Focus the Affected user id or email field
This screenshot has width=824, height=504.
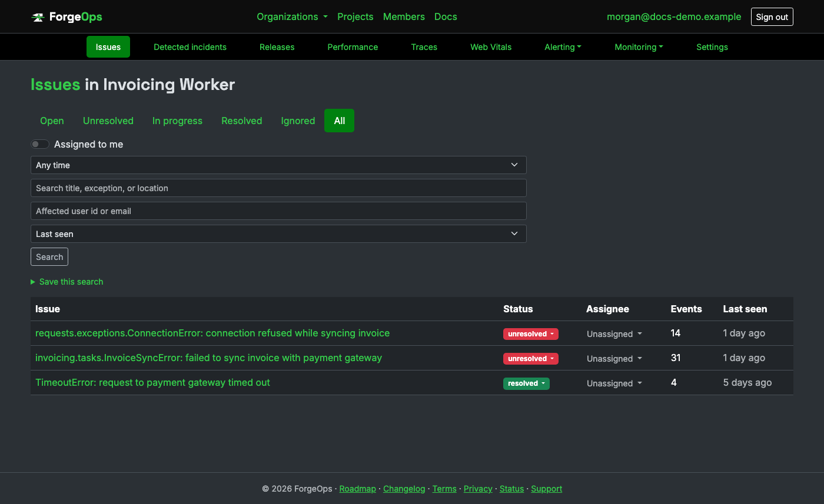pyautogui.click(x=278, y=211)
